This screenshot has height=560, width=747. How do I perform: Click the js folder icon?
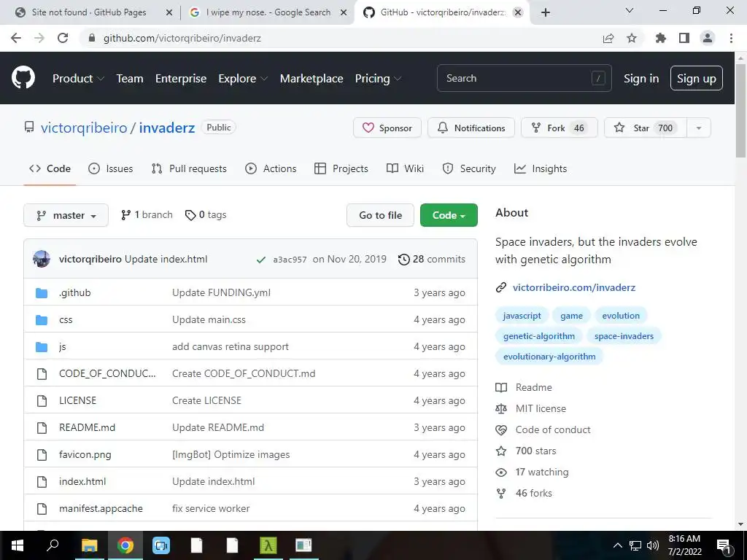point(42,347)
